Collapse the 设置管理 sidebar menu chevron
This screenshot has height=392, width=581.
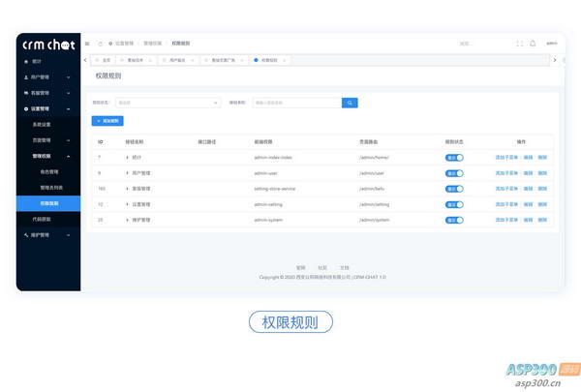(x=69, y=109)
